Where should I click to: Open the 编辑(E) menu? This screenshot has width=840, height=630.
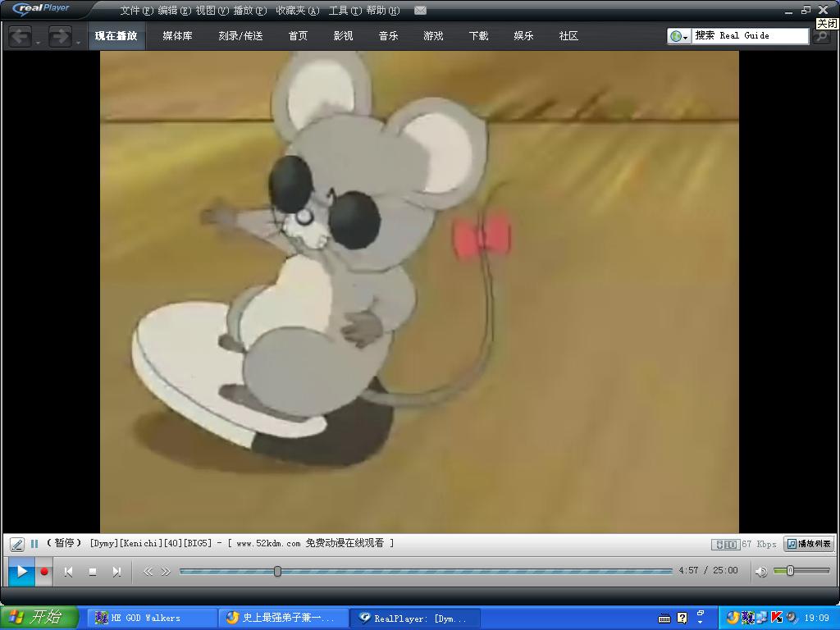point(174,10)
